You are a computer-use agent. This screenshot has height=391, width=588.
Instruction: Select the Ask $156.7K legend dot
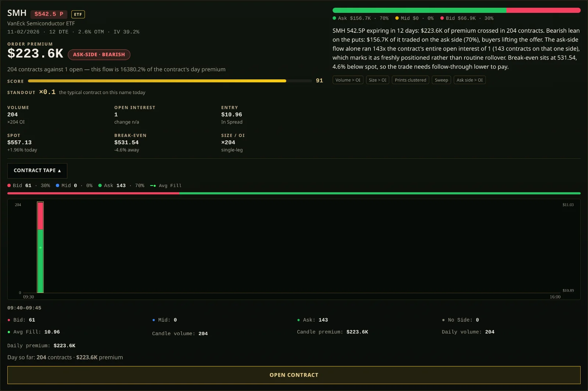[334, 18]
